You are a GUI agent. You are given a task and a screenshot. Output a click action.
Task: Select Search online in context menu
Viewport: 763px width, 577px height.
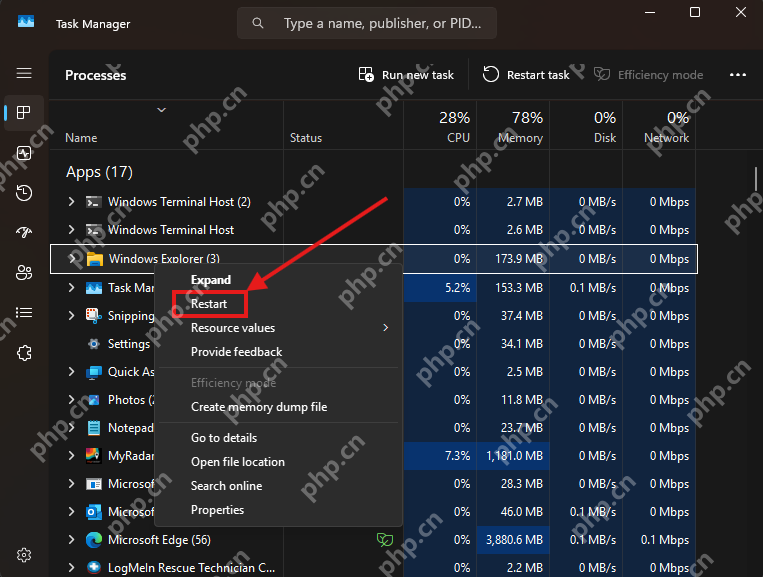278,486
